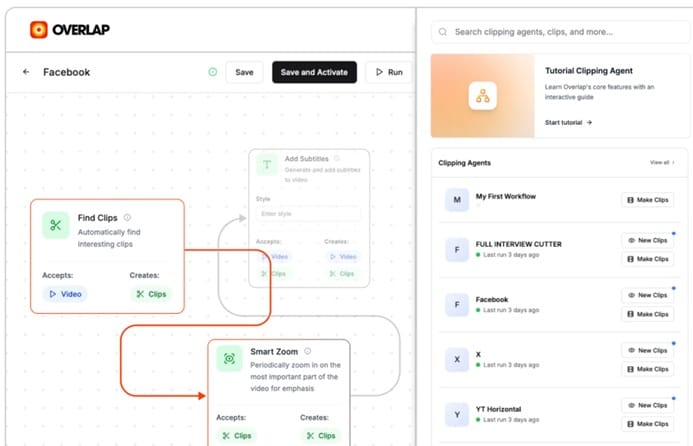The height and width of the screenshot is (446, 693).
Task: Click the Y avatar of YT Horizontal
Action: (x=457, y=415)
